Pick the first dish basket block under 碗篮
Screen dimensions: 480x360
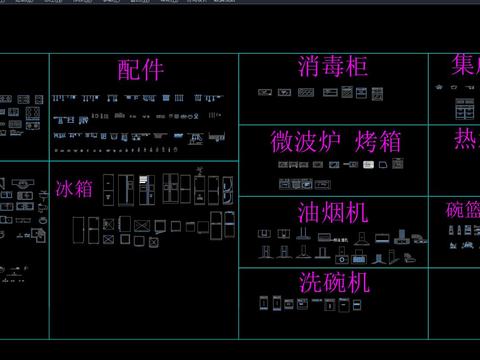[451, 230]
